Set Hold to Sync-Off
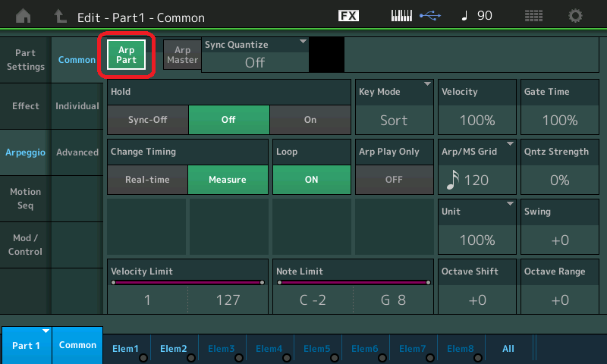 click(147, 120)
